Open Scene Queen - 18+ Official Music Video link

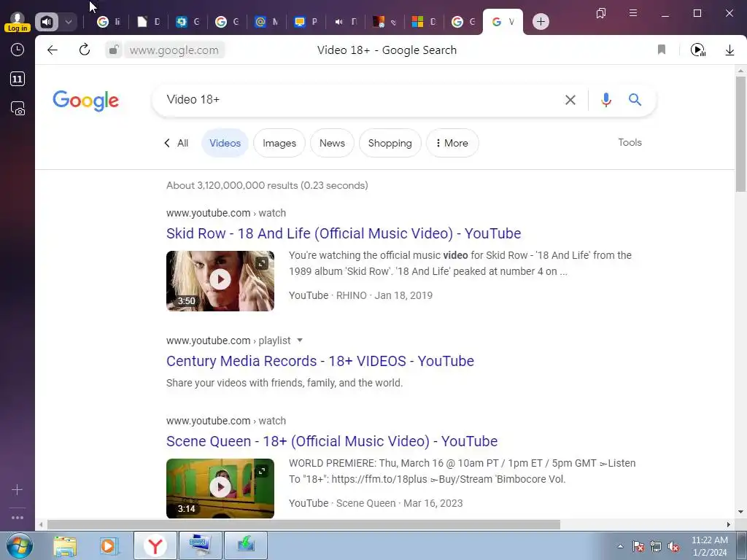[332, 441]
